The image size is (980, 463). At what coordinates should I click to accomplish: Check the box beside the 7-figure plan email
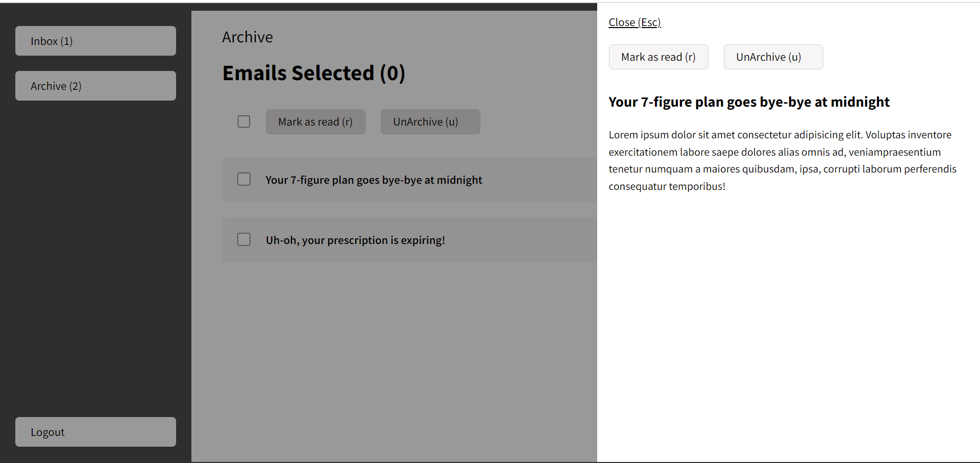click(243, 179)
